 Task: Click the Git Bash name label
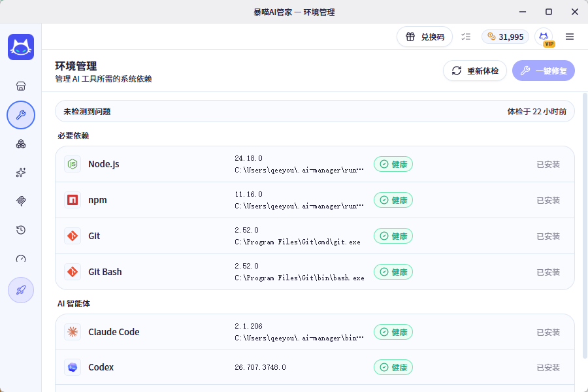105,272
